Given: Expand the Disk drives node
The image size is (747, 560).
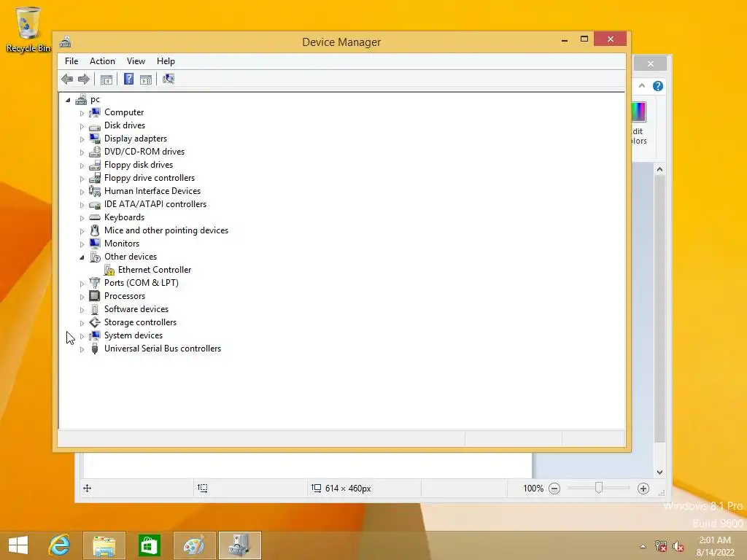Looking at the screenshot, I should click(82, 126).
